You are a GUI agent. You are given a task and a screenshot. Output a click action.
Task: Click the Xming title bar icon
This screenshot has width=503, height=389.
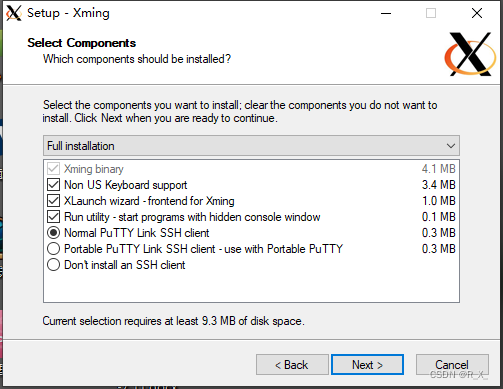point(14,13)
